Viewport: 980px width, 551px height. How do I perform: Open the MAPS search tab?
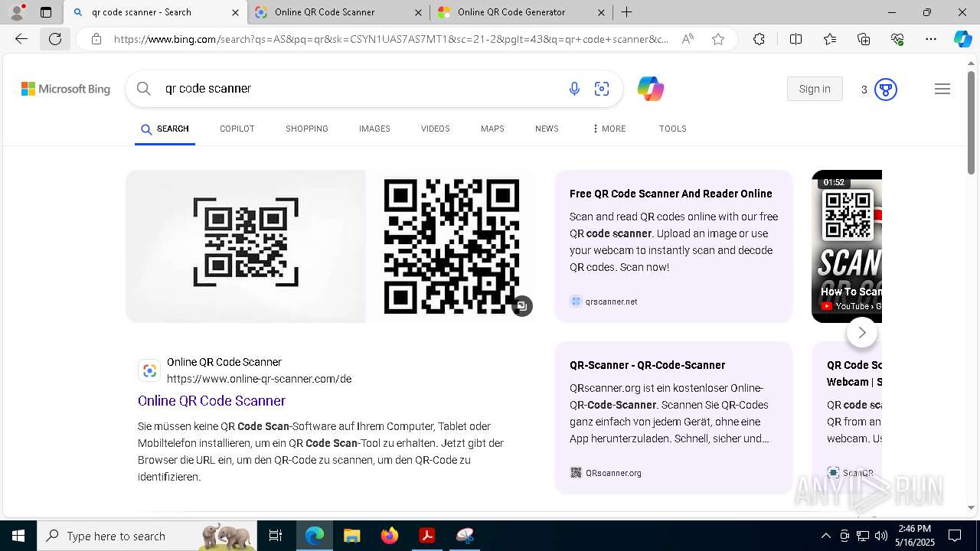pyautogui.click(x=492, y=129)
